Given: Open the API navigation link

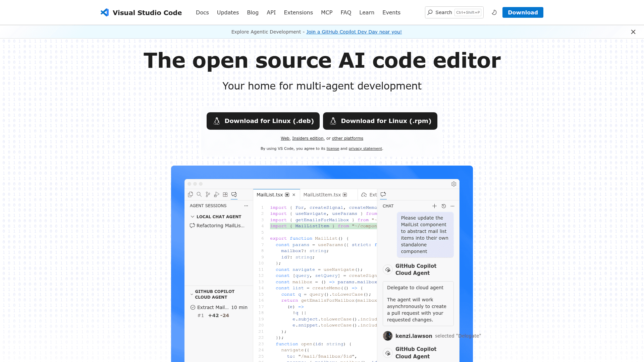Looking at the screenshot, I should click(x=271, y=12).
